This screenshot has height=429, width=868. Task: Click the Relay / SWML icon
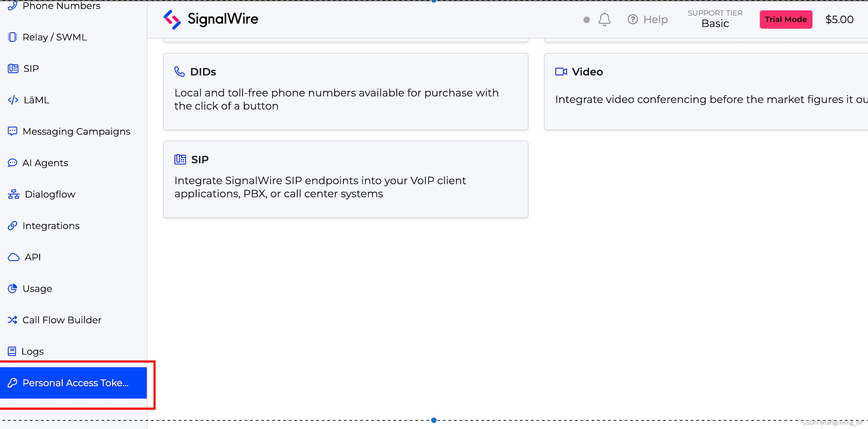point(12,37)
